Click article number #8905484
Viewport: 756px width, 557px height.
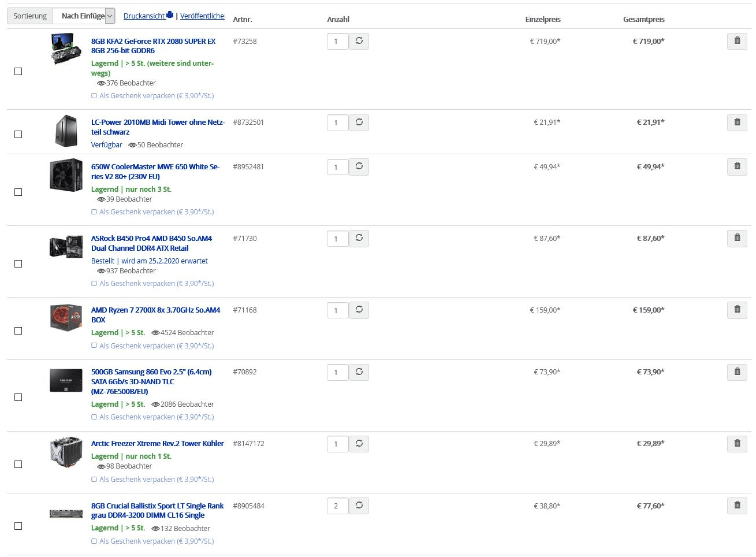(248, 506)
